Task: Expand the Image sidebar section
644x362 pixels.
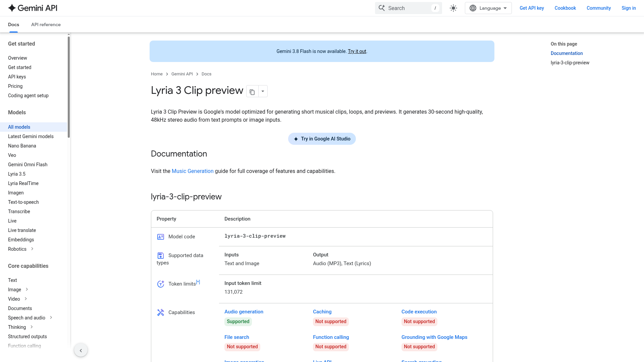Action: pos(27,289)
